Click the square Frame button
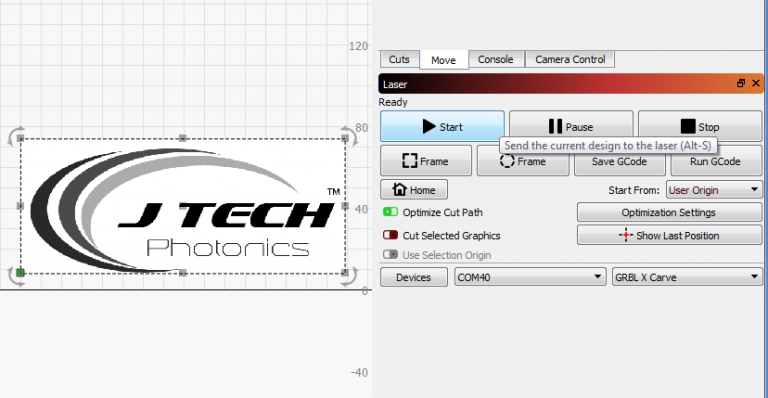 (426, 161)
